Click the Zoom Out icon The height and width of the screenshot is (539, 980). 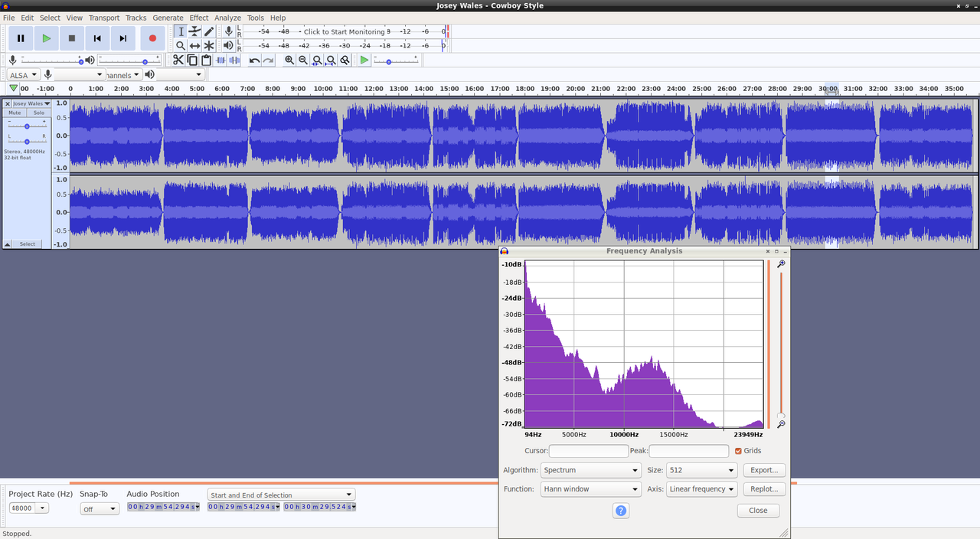[303, 60]
